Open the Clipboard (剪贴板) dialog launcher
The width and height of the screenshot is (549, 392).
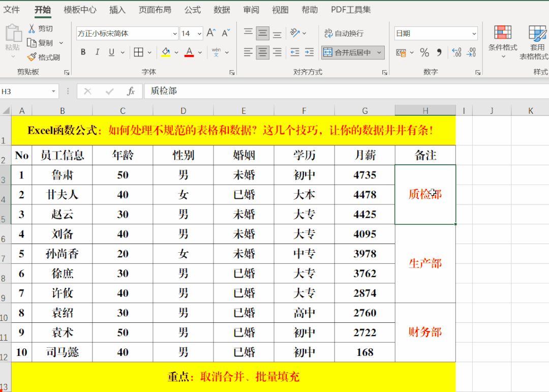click(67, 73)
